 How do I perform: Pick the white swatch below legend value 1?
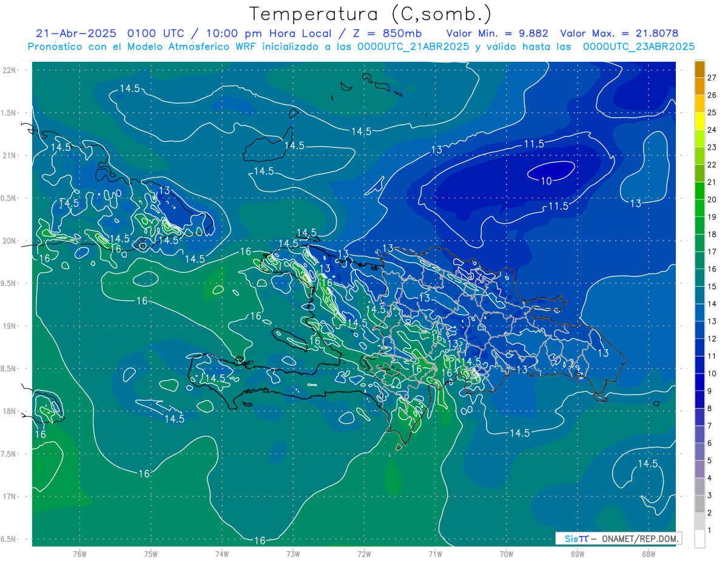click(700, 539)
